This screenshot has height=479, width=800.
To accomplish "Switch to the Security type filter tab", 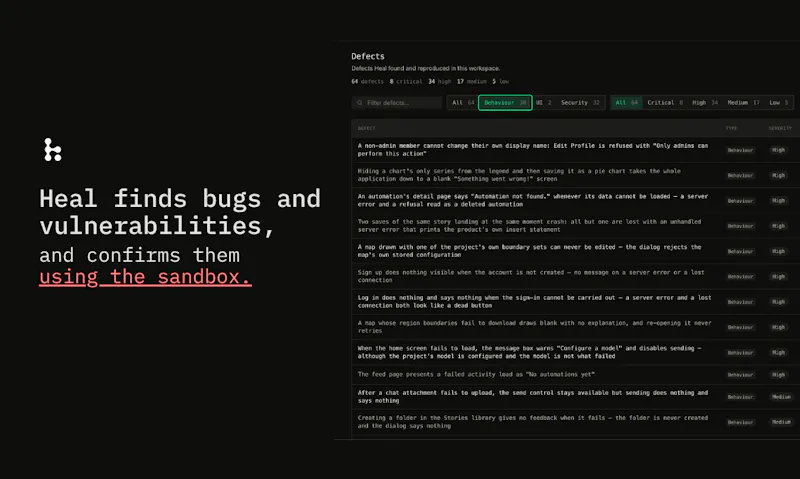I will coord(580,103).
